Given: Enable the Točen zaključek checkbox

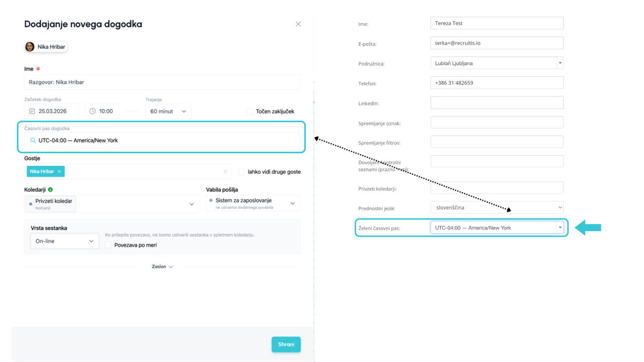Looking at the screenshot, I should click(x=249, y=111).
